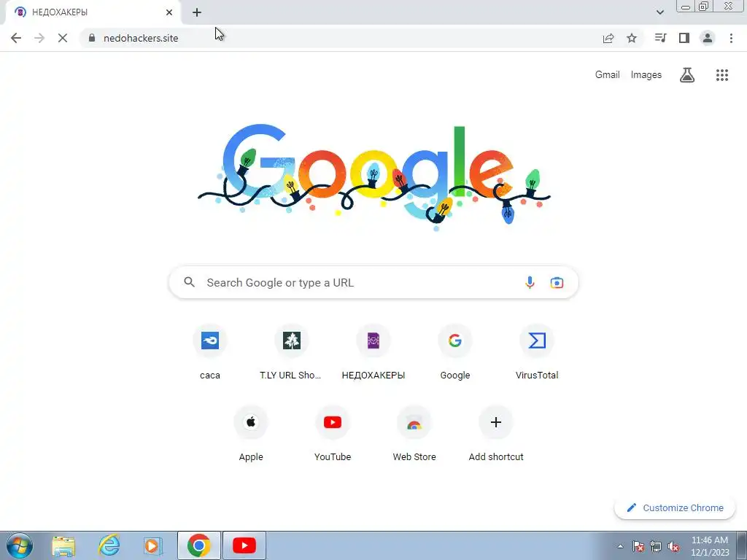Select Chrome in the taskbar
This screenshot has height=560, width=747.
[198, 545]
